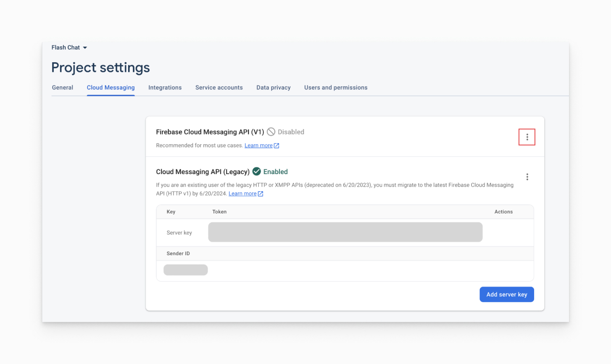Open the Data privacy tab
Viewport: 611px width, 364px height.
pos(274,87)
